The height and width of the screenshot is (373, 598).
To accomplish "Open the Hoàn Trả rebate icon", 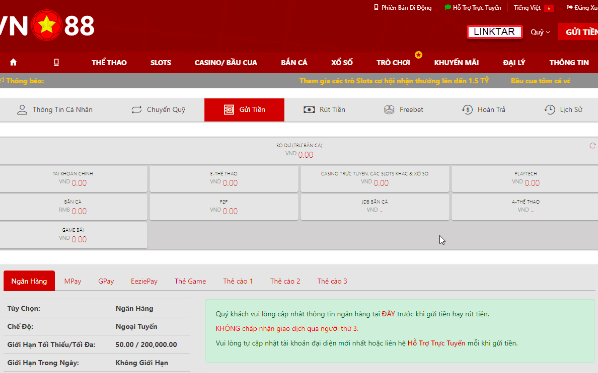I will tap(467, 110).
